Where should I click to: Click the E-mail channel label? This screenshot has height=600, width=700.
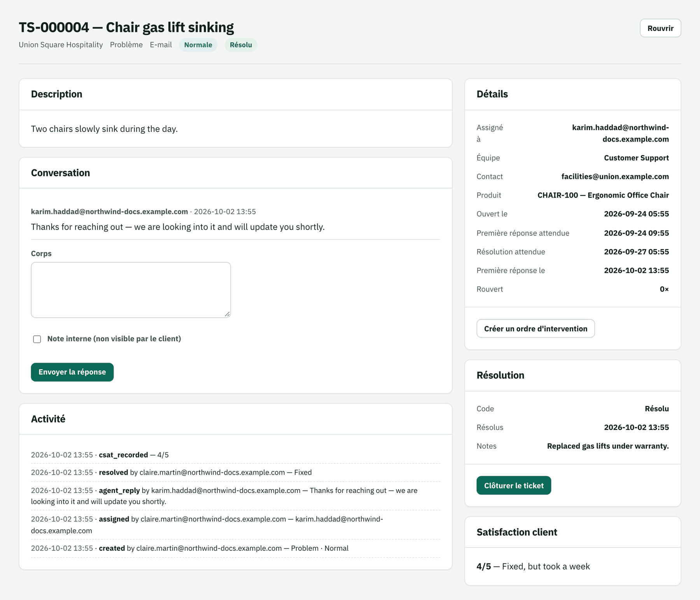[x=161, y=45]
